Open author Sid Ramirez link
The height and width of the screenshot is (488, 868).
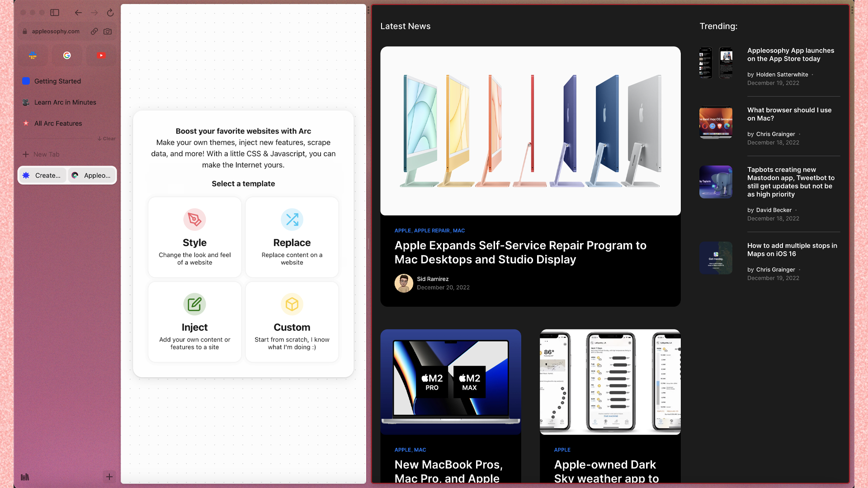(x=433, y=279)
